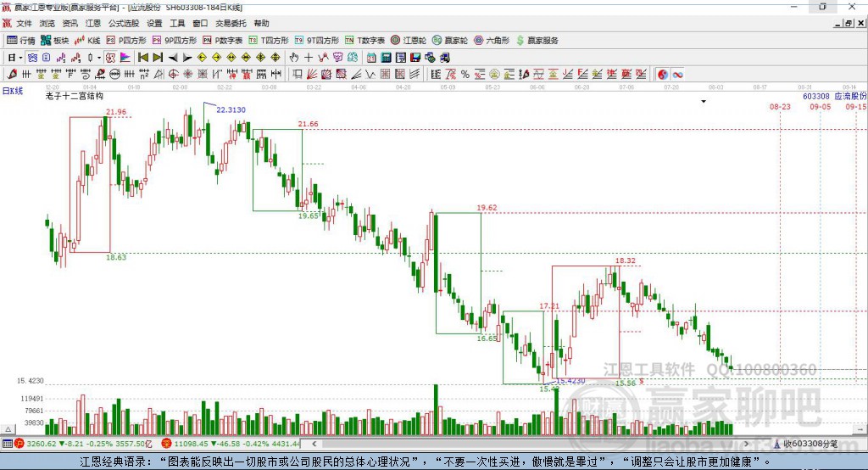Image resolution: width=868 pixels, height=470 pixels.
Task: Click the save chart floppy icon
Action: point(415,58)
